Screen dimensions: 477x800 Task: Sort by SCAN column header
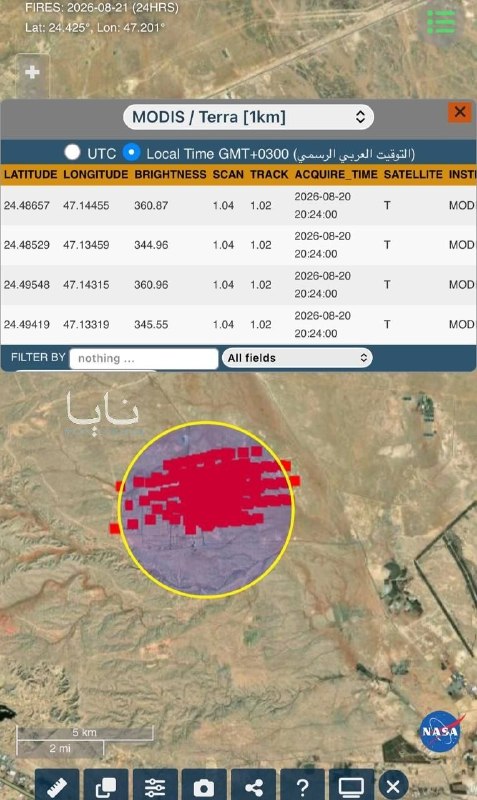[228, 174]
